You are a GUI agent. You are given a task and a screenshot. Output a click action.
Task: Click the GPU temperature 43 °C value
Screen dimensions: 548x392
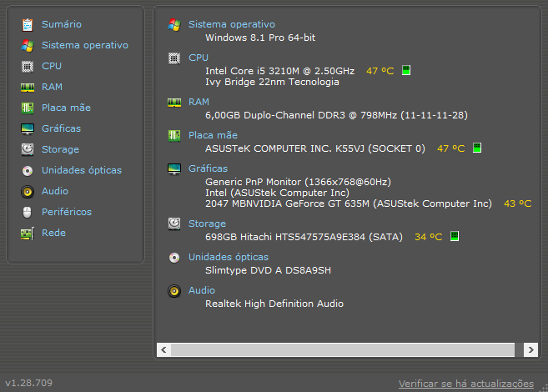click(518, 204)
